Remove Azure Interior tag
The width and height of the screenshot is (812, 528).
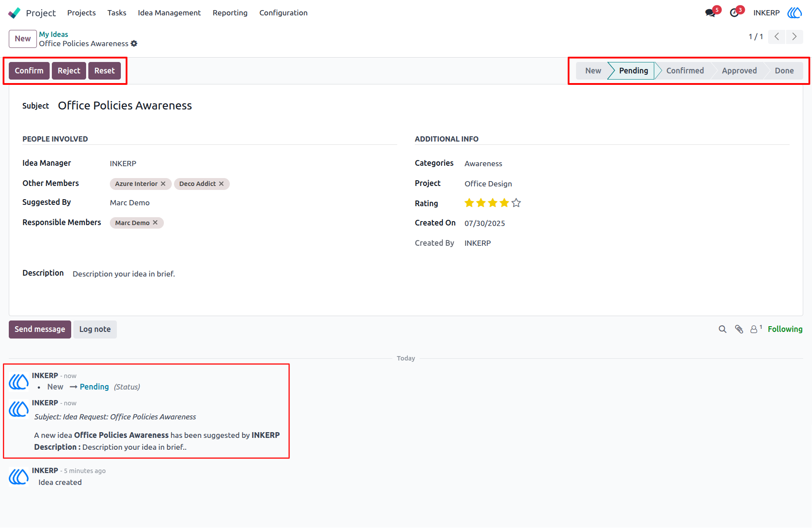163,184
